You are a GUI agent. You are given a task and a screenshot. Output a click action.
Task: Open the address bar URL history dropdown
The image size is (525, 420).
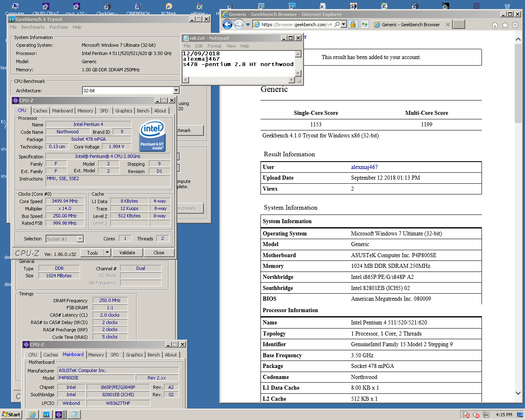tap(344, 25)
